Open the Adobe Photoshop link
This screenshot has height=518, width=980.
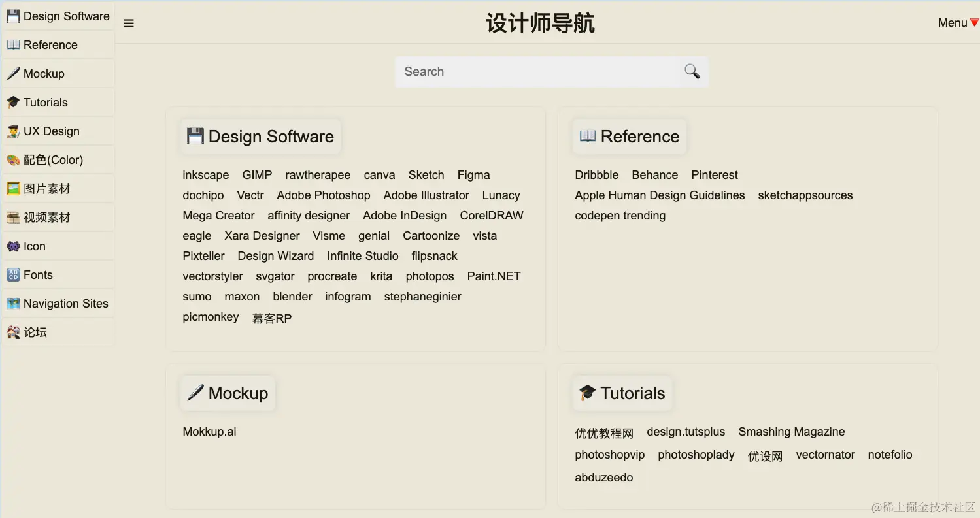(x=324, y=195)
